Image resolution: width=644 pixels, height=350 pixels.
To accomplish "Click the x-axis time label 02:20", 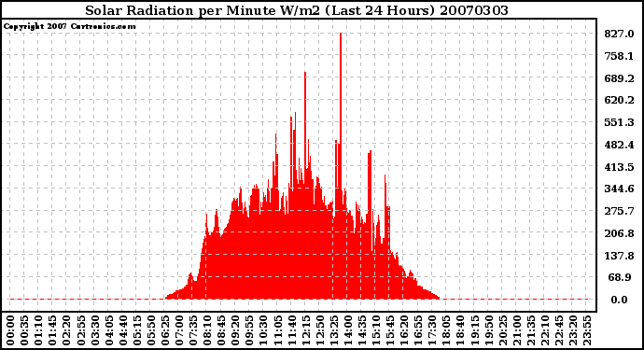I will pyautogui.click(x=66, y=330).
